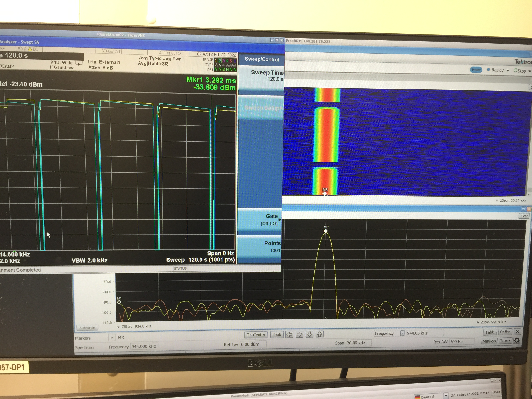Click the marker up arrow icon
The image size is (532, 399).
(320, 334)
